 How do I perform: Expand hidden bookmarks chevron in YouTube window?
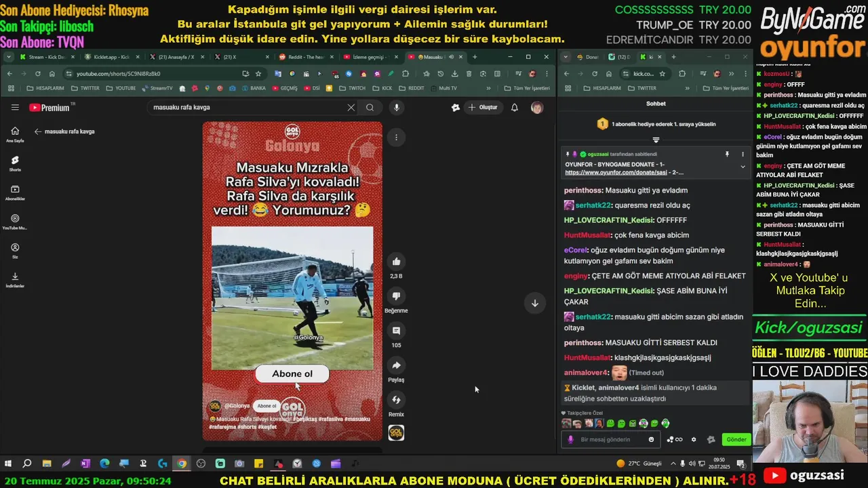[x=488, y=88]
